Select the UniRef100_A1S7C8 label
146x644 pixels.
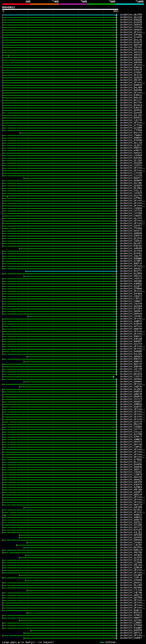click(131, 344)
